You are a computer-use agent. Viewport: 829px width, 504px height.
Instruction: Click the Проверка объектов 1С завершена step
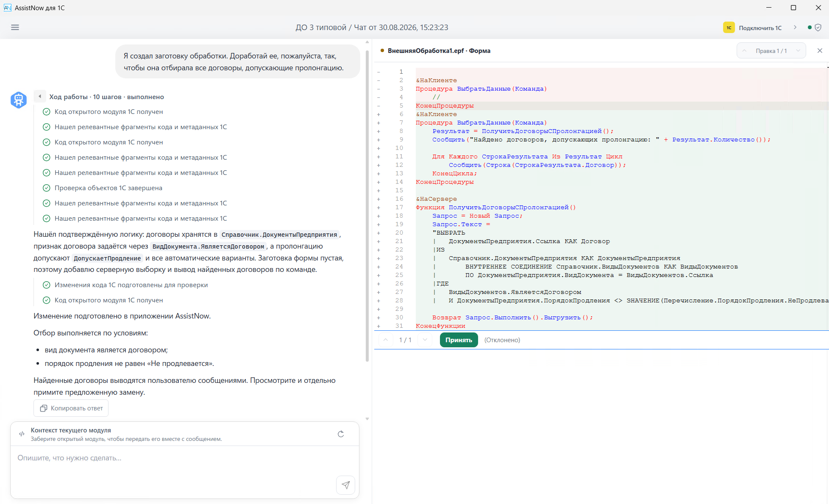tap(108, 188)
